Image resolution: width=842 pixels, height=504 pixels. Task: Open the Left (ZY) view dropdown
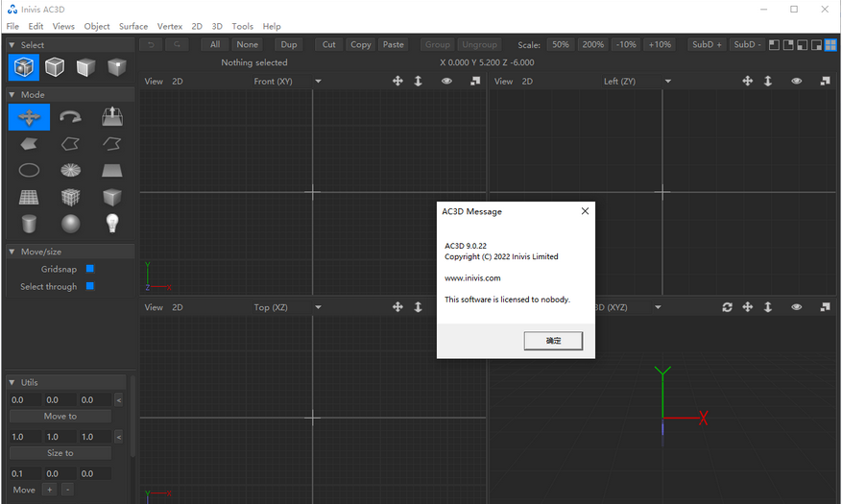pos(668,82)
